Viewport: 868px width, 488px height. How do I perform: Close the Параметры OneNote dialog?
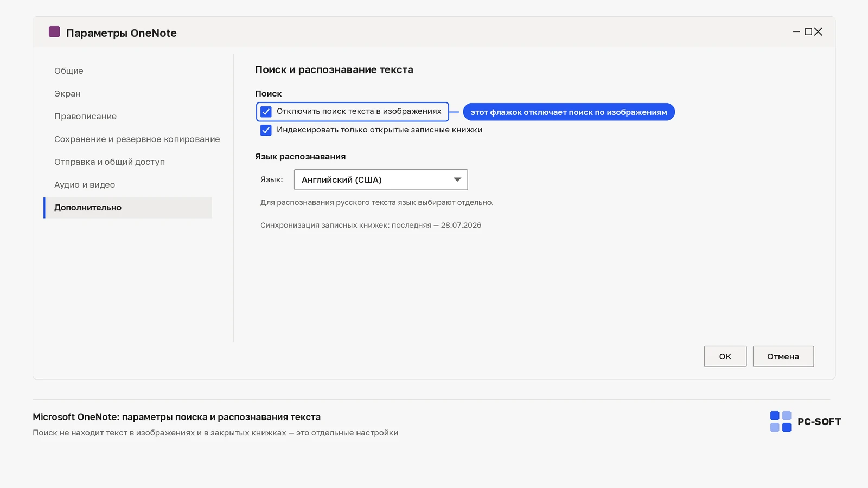click(818, 32)
